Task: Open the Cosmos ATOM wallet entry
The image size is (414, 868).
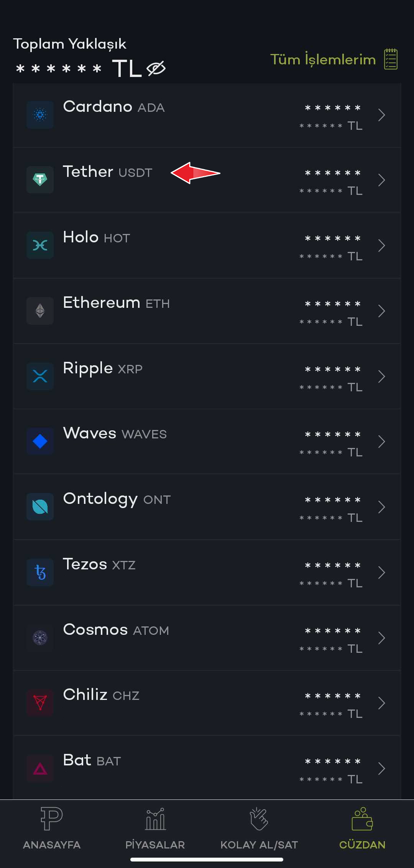Action: 207,638
